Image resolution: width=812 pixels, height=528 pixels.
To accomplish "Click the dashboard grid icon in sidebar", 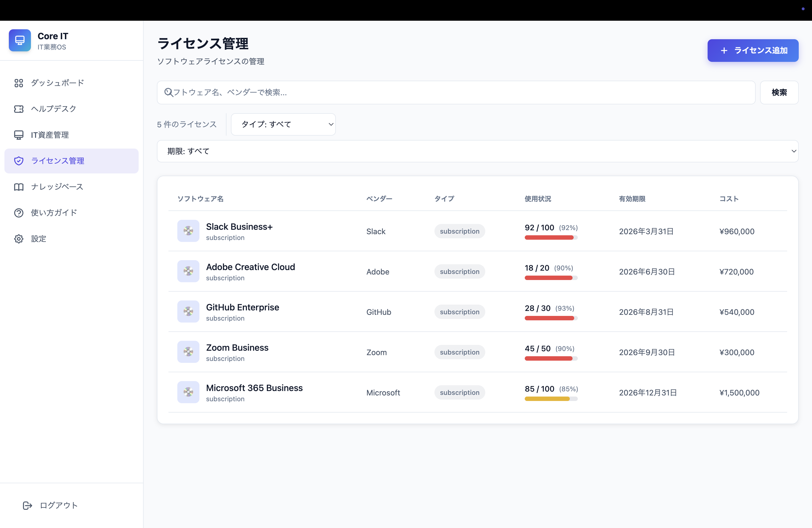I will (x=19, y=83).
